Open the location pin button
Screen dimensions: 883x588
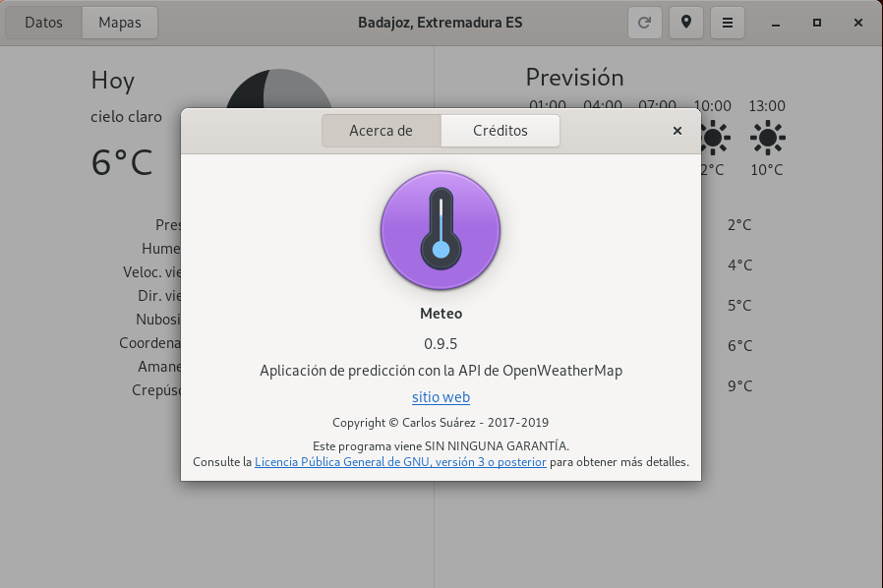pos(686,23)
